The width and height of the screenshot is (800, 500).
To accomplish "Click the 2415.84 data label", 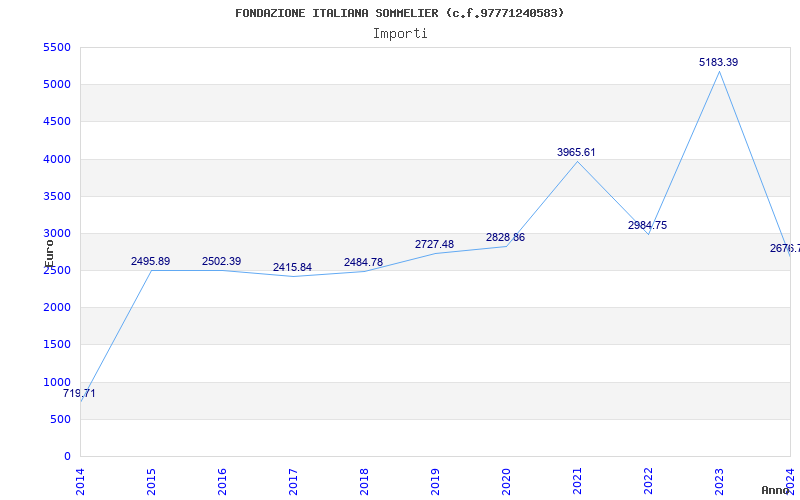I will pyautogui.click(x=292, y=267).
